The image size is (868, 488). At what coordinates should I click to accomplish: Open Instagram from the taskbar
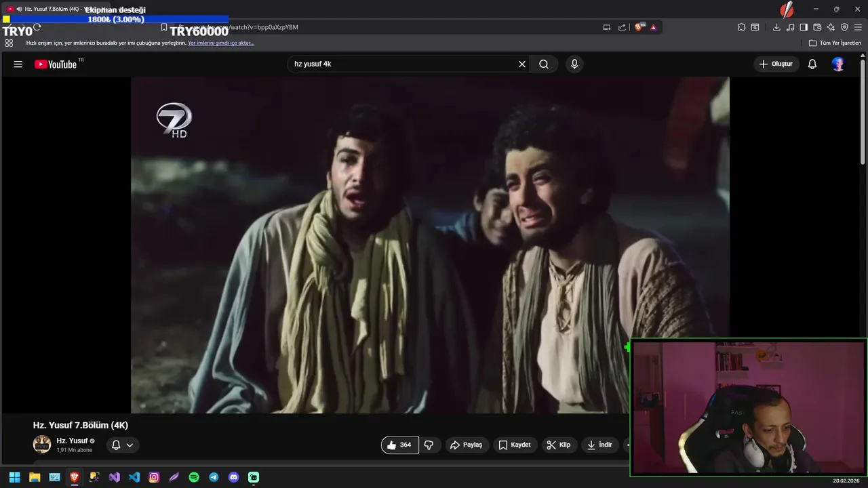click(x=154, y=477)
